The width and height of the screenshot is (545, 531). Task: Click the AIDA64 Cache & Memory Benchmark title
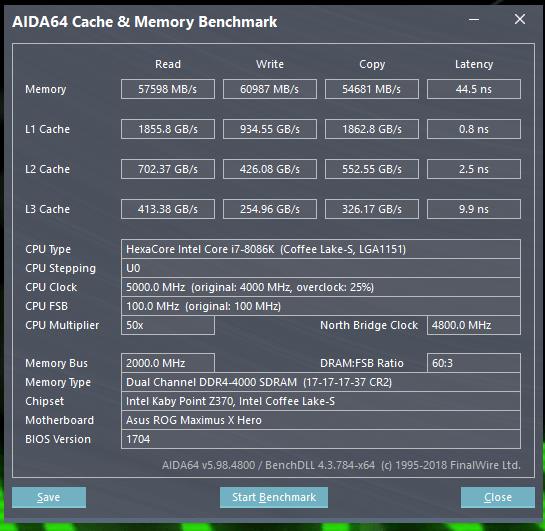tap(145, 22)
